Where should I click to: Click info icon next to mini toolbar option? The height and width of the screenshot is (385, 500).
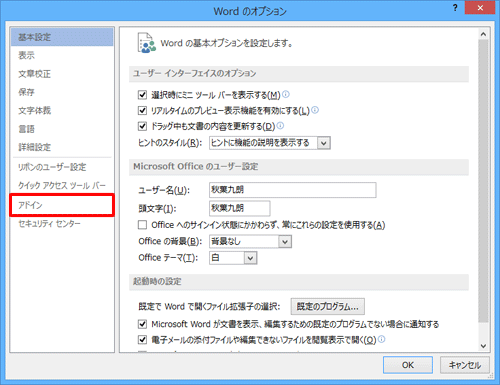[286, 94]
